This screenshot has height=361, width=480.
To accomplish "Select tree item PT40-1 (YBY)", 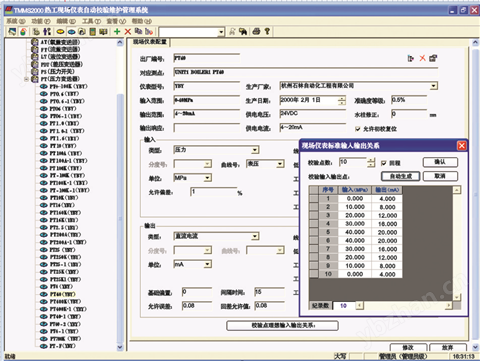I will point(65,316).
